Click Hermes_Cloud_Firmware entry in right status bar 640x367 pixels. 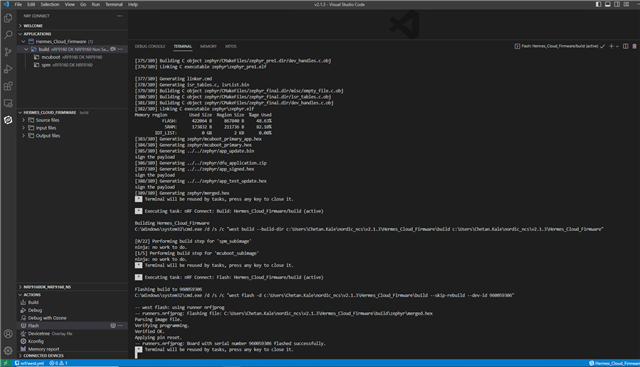click(614, 363)
